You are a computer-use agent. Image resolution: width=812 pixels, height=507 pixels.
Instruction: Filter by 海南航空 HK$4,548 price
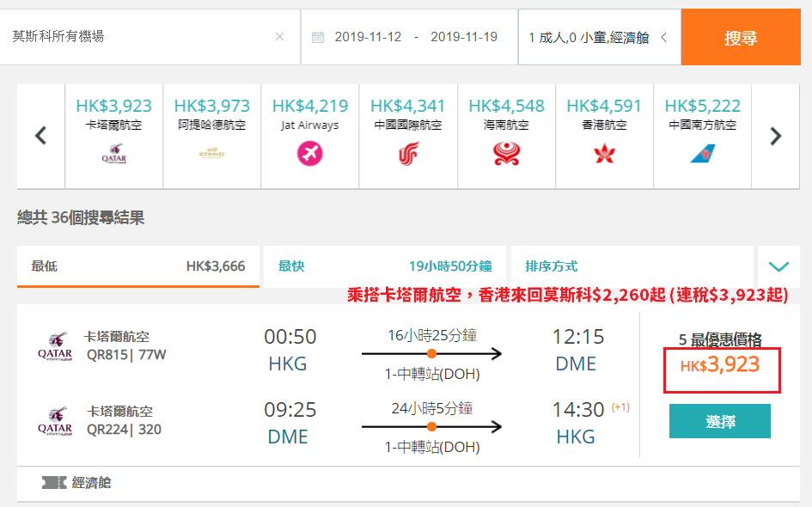pyautogui.click(x=506, y=106)
